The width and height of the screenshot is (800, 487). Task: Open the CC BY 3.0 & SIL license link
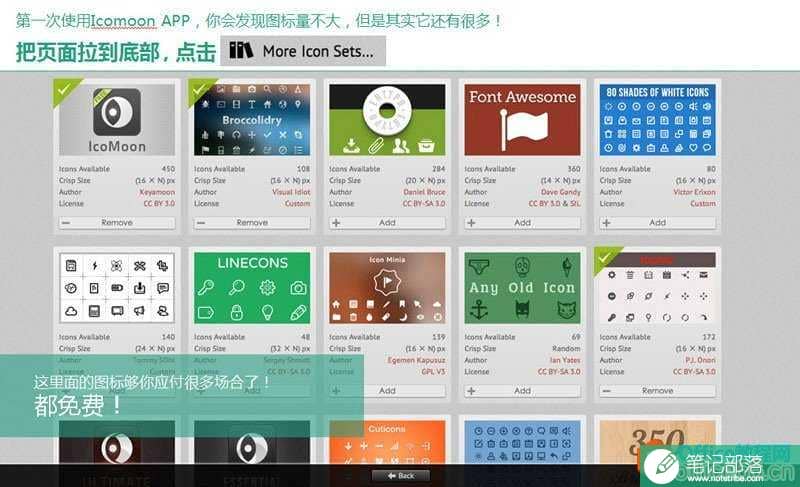555,203
